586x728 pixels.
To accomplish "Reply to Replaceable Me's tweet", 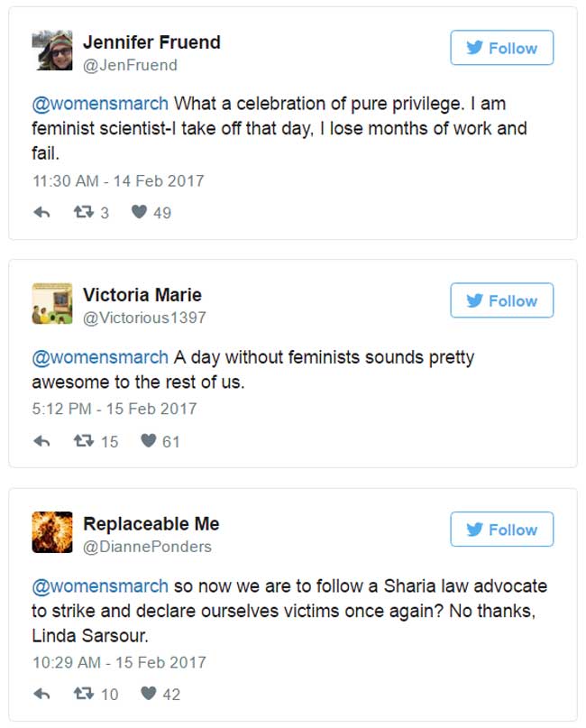I will tap(41, 694).
